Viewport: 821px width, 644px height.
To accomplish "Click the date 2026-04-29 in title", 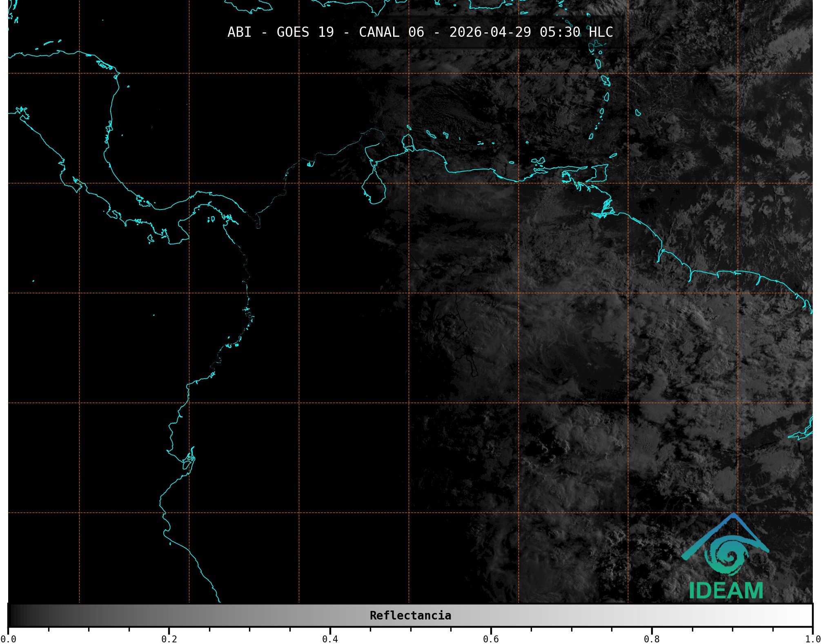I will coord(490,32).
